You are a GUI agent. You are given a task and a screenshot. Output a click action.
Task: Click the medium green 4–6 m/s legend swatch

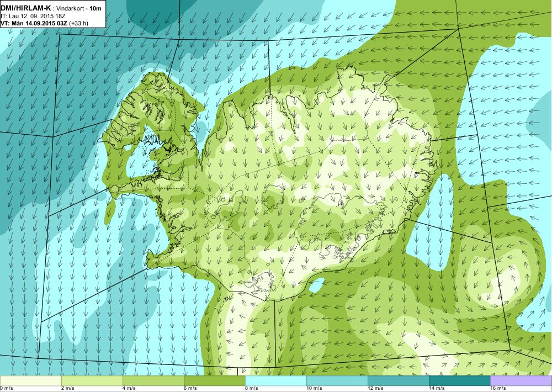click(153, 381)
